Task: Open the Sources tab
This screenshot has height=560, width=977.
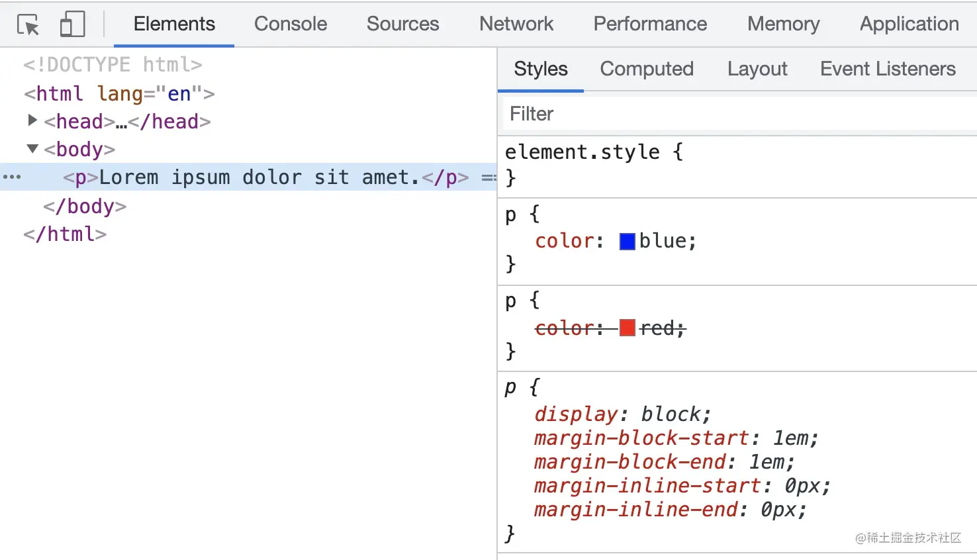Action: click(402, 24)
